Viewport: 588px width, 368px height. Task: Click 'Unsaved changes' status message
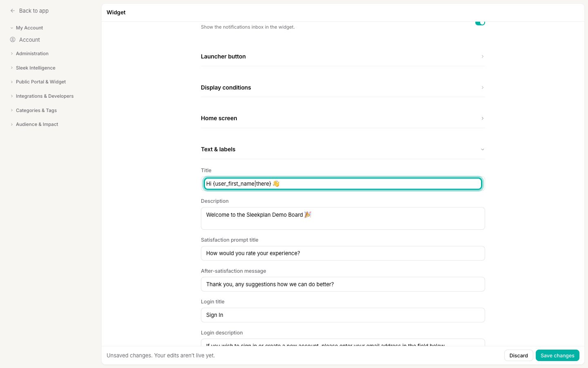[x=160, y=355]
